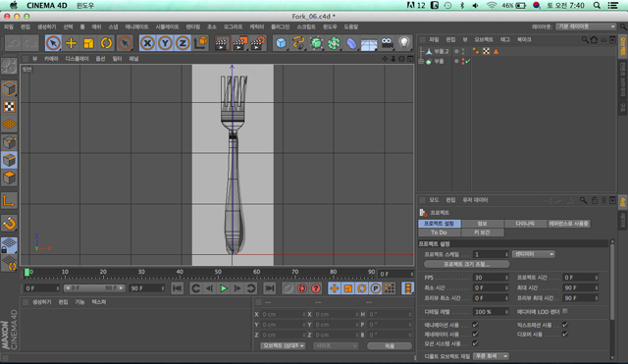Switch to Texture mode checkerboard icon

pos(9,107)
